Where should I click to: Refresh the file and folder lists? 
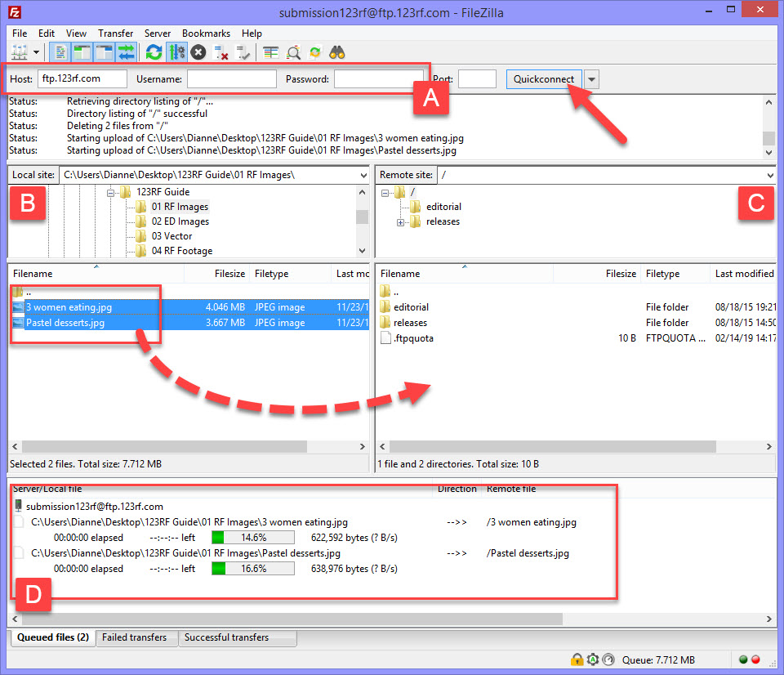[154, 52]
